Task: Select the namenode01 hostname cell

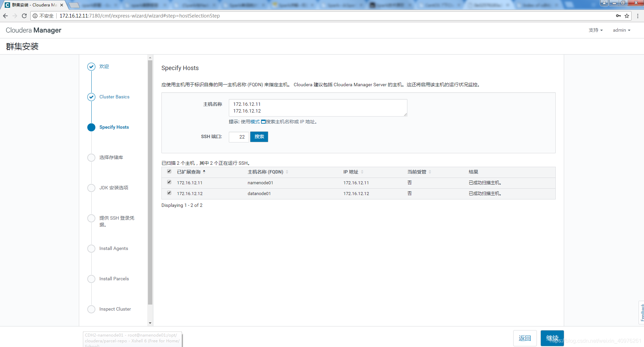Action: tap(260, 183)
